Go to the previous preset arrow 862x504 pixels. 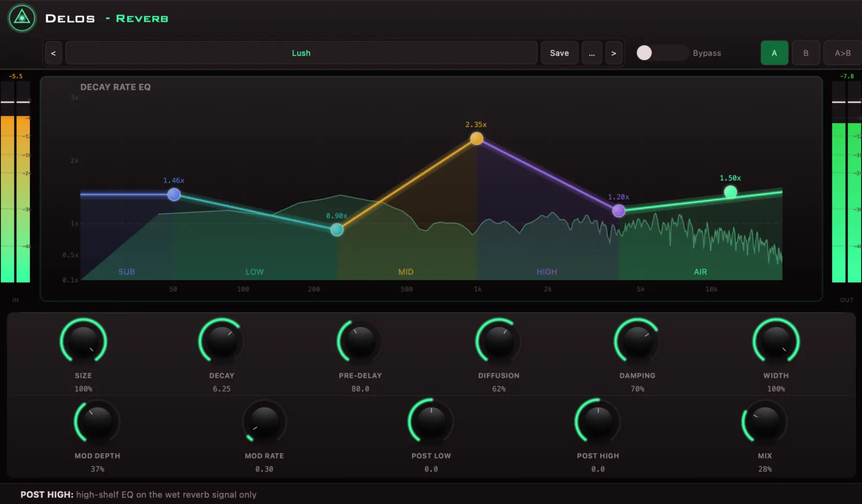coord(53,53)
